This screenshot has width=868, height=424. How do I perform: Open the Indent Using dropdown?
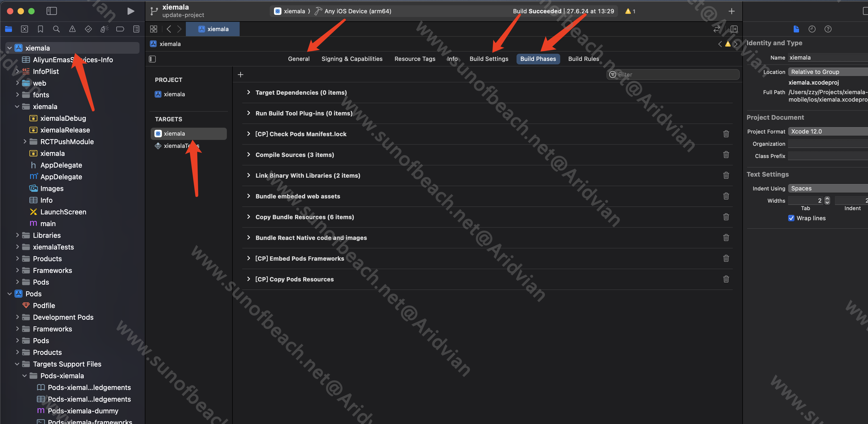click(828, 188)
